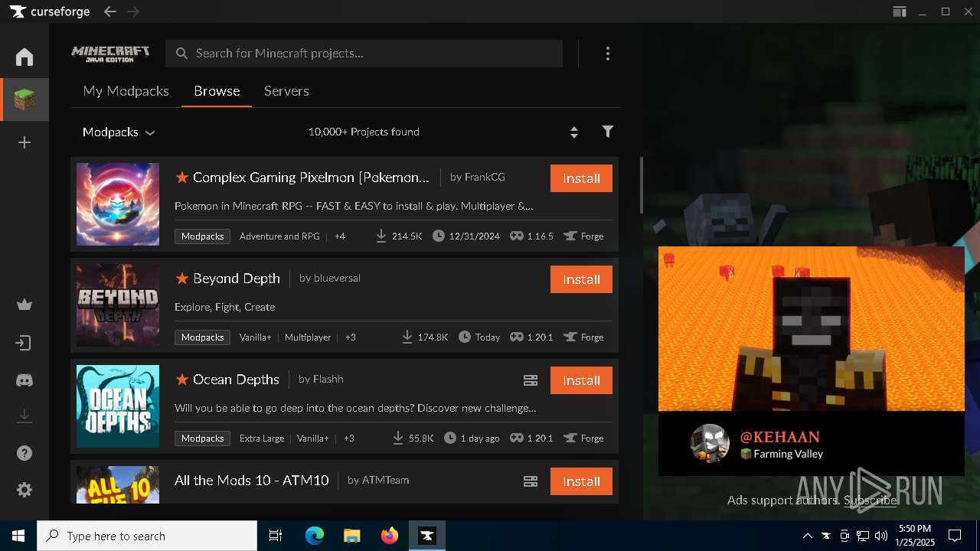Install All the Mods 10 - ATM10
The height and width of the screenshot is (551, 980).
(x=581, y=481)
